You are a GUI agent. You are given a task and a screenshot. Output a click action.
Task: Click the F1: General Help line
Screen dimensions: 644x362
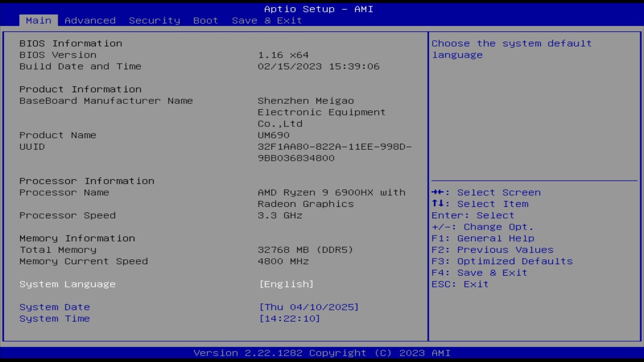click(483, 238)
